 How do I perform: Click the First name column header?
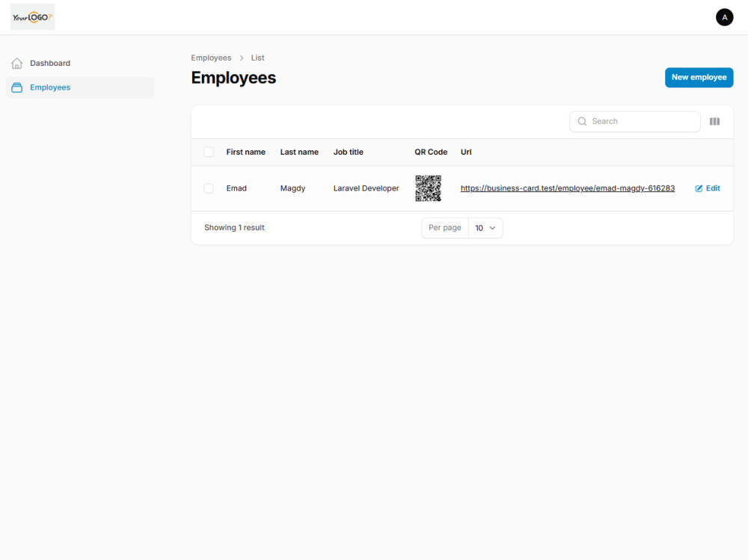click(x=245, y=152)
